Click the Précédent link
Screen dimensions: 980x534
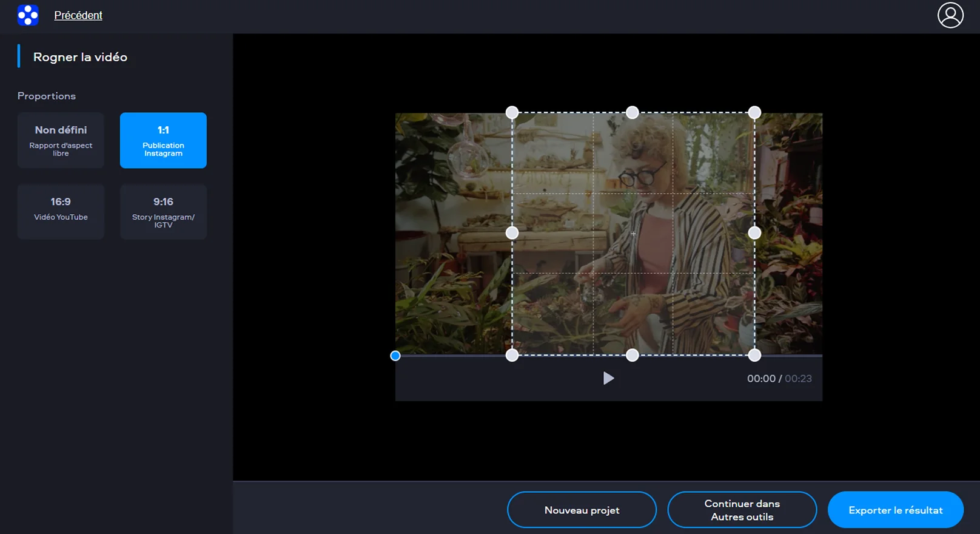[78, 15]
